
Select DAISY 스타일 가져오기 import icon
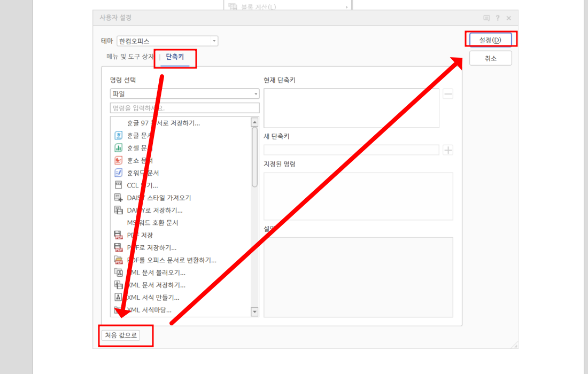(x=155, y=197)
